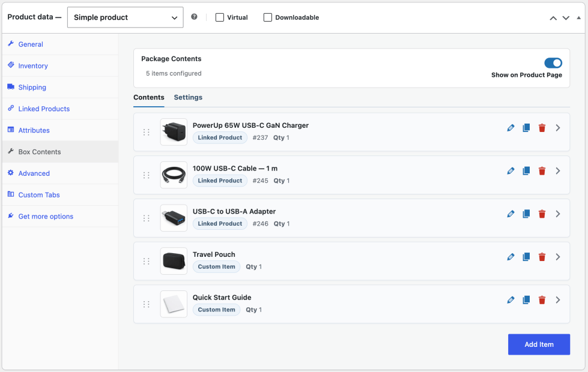Switch to the Settings tab

[188, 97]
